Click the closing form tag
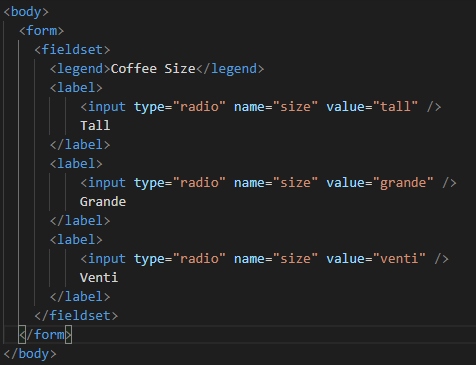This screenshot has width=476, height=365. coord(45,335)
